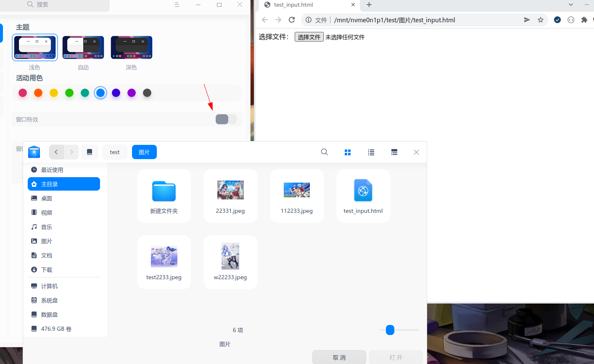Click the browser forward arrow
This screenshot has height=364, width=594.
pos(278,20)
